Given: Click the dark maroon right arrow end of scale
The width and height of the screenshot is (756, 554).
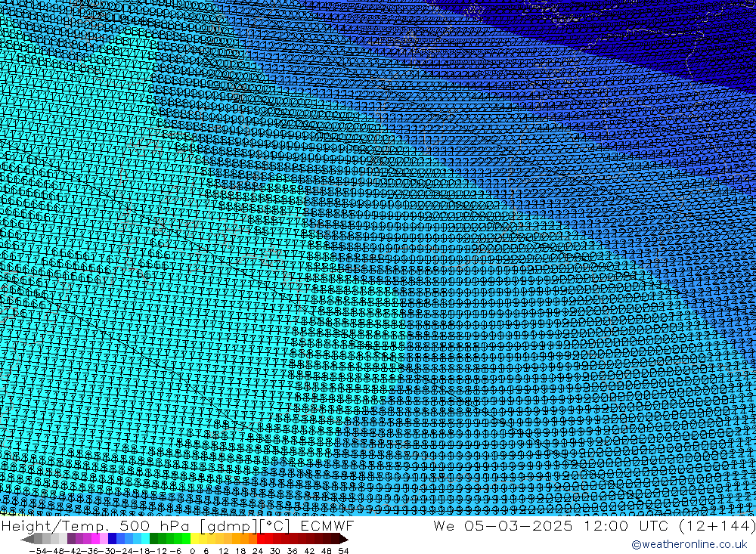Looking at the screenshot, I should pyautogui.click(x=344, y=539).
